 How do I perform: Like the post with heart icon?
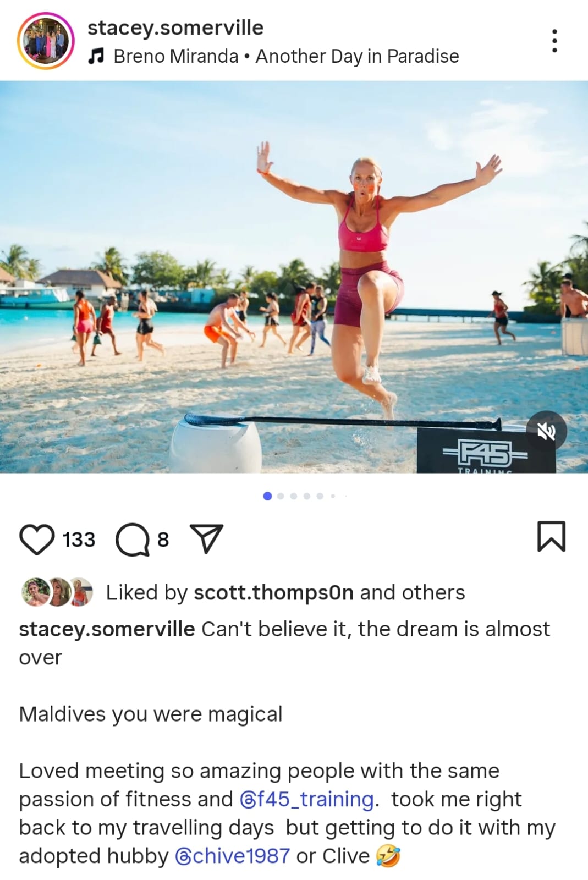click(37, 539)
